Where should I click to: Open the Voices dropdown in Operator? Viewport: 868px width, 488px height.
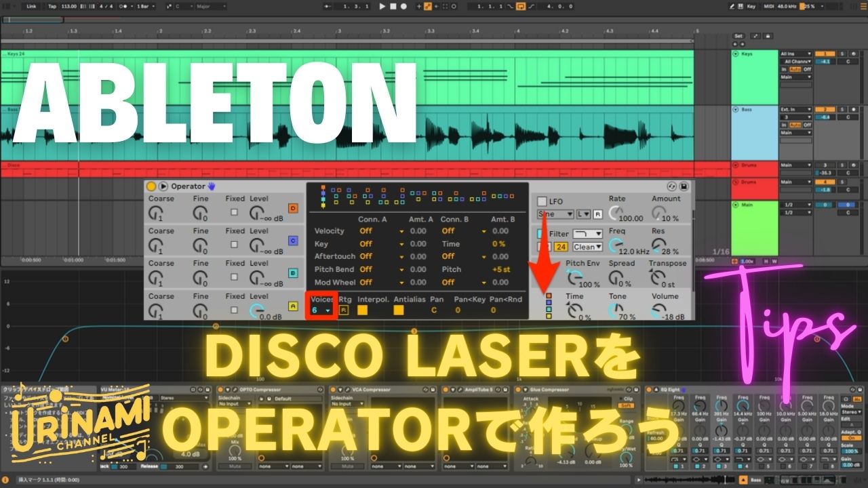(322, 310)
